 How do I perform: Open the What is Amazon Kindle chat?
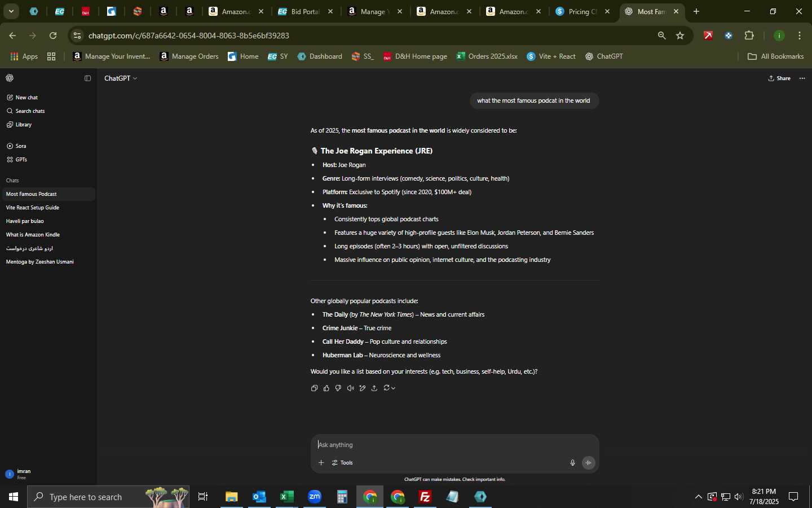pyautogui.click(x=48, y=235)
